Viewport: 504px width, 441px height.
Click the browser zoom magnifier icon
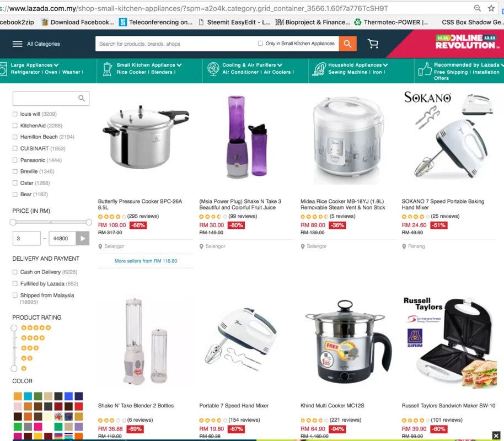[478, 8]
